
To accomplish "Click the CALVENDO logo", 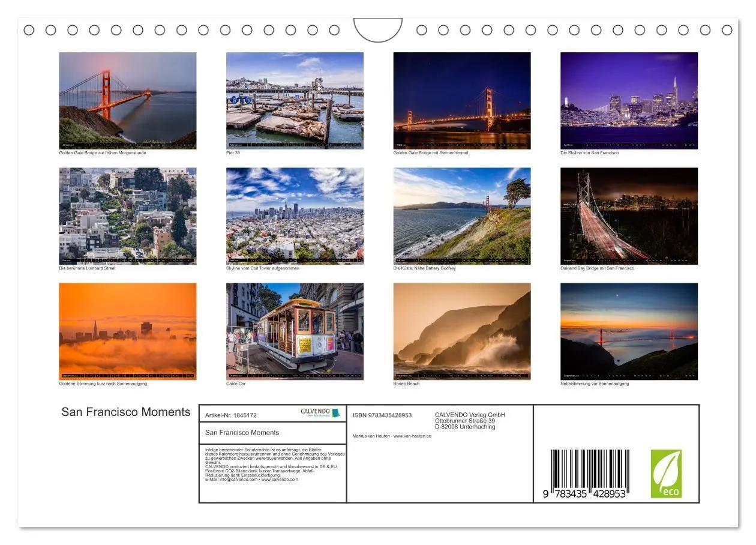I will click(x=320, y=413).
